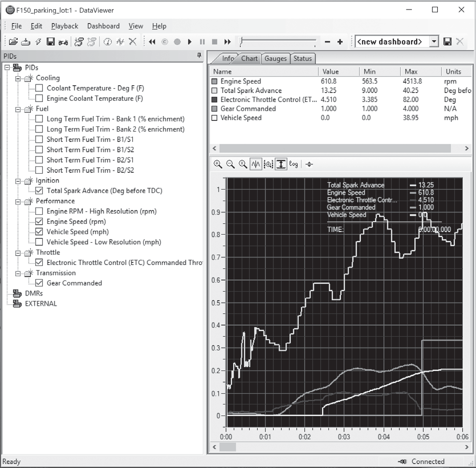Open the new dashboard dropdown
Viewport: 476px width, 468px height.
coord(434,42)
